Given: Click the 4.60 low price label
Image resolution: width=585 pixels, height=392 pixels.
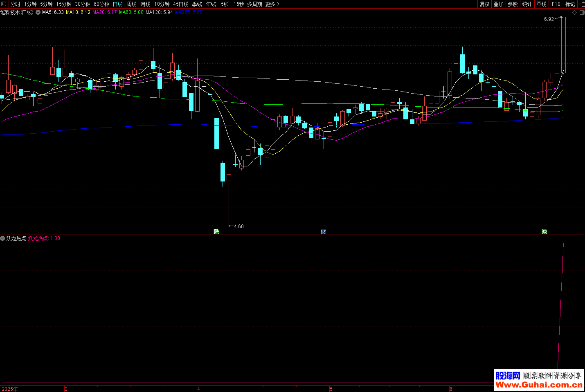Looking at the screenshot, I should coord(239,226).
